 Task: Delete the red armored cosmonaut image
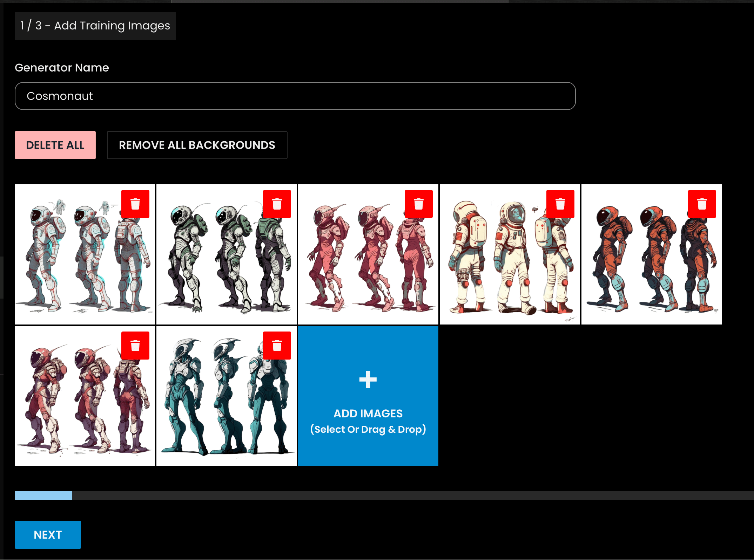135,346
